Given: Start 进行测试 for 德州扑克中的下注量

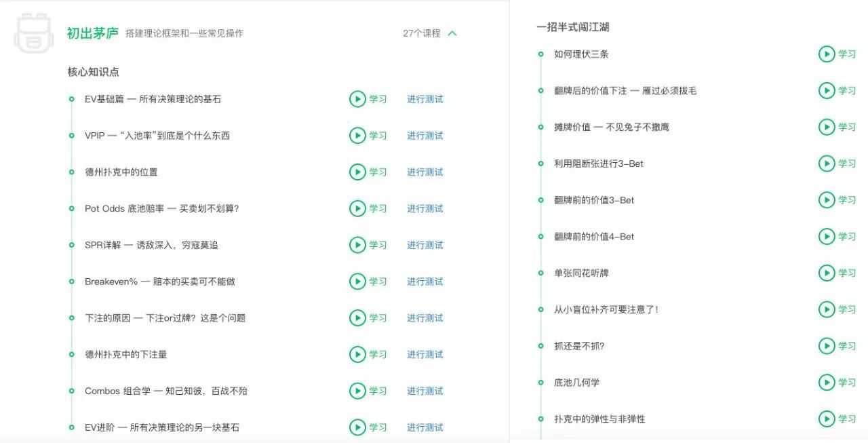Looking at the screenshot, I should click(x=425, y=355).
